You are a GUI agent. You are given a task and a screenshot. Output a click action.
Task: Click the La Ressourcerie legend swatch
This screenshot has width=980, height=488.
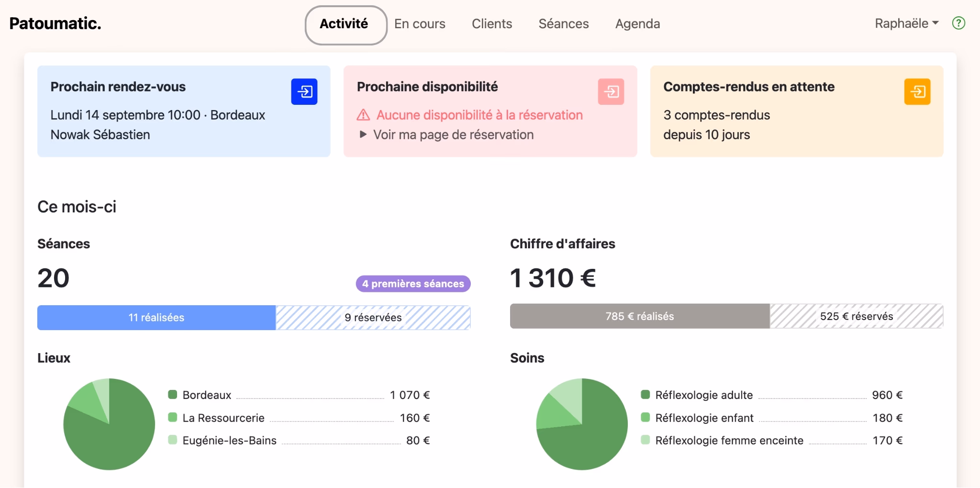coord(173,417)
